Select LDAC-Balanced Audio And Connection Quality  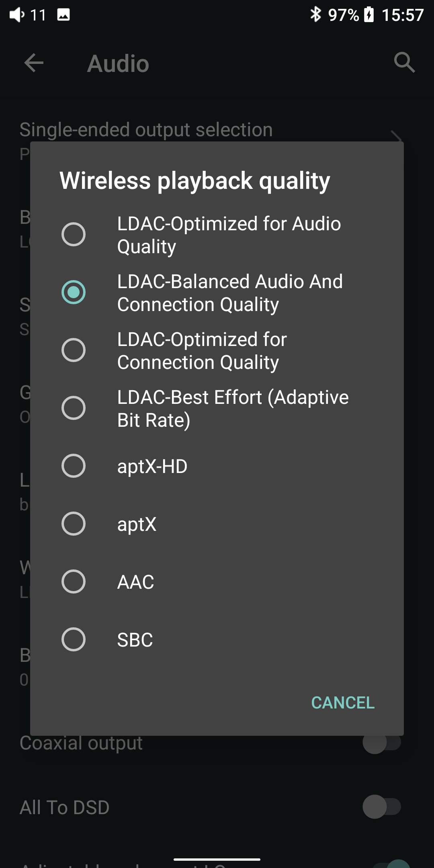pos(74,292)
